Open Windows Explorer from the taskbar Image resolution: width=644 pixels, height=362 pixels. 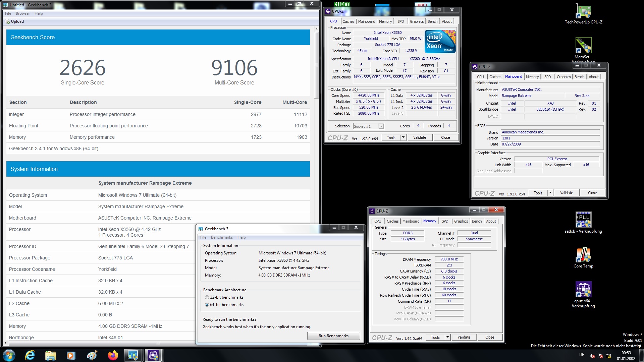50,355
